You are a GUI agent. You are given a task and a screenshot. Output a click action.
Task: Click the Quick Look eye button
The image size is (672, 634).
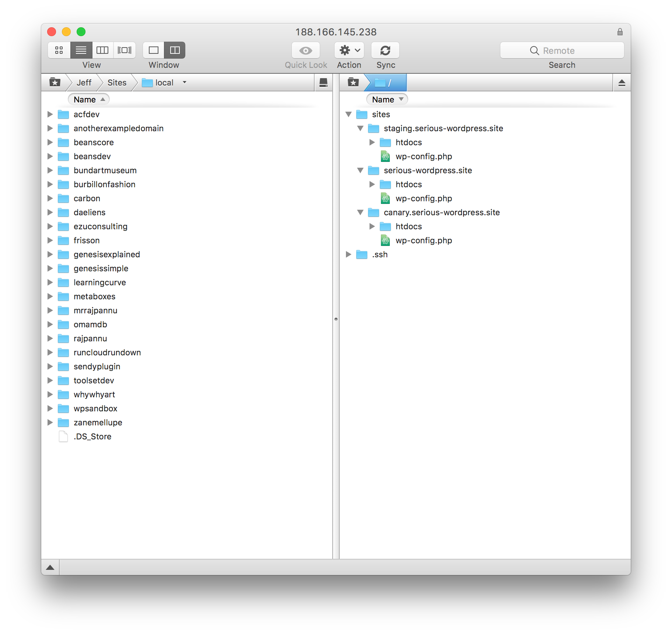point(306,50)
